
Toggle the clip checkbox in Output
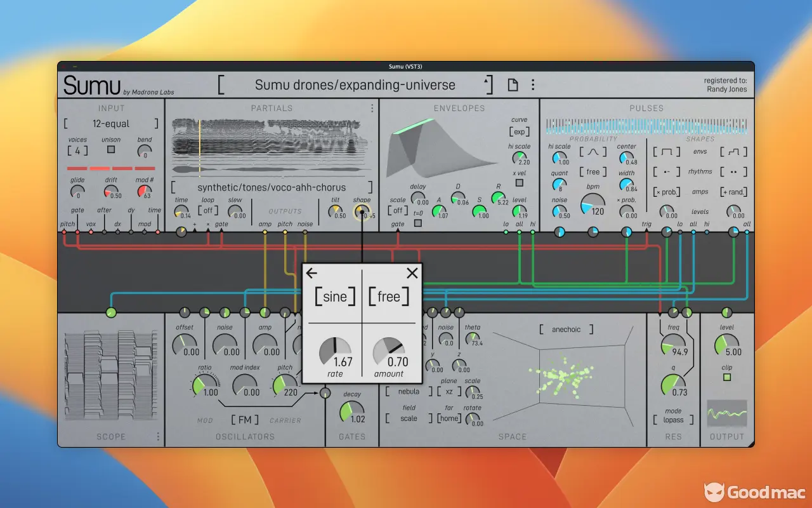[x=727, y=377]
